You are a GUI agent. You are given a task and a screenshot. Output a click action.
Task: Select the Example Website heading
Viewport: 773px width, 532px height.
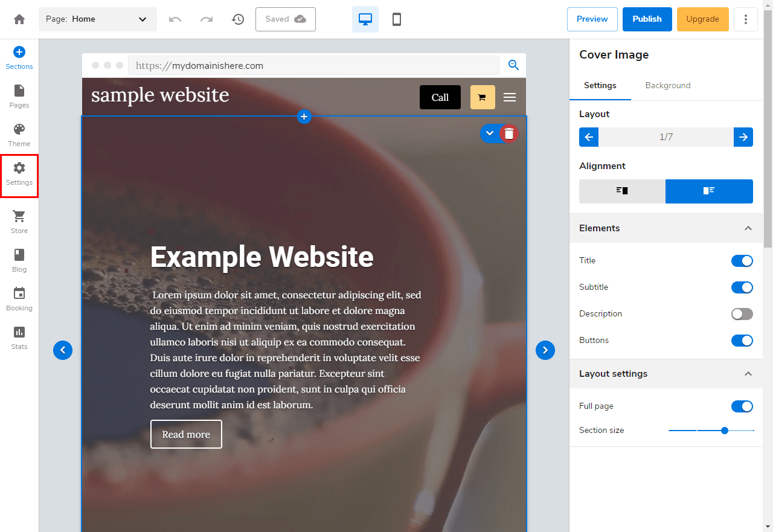pos(262,257)
